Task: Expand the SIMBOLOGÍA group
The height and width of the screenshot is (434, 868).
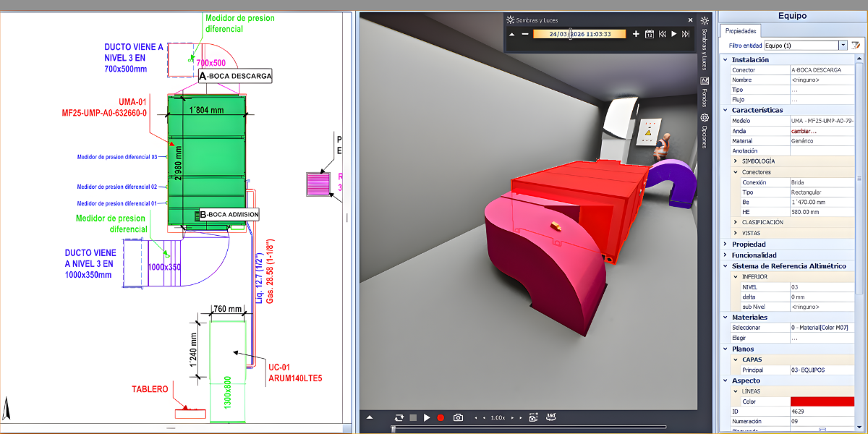Action: (x=736, y=161)
